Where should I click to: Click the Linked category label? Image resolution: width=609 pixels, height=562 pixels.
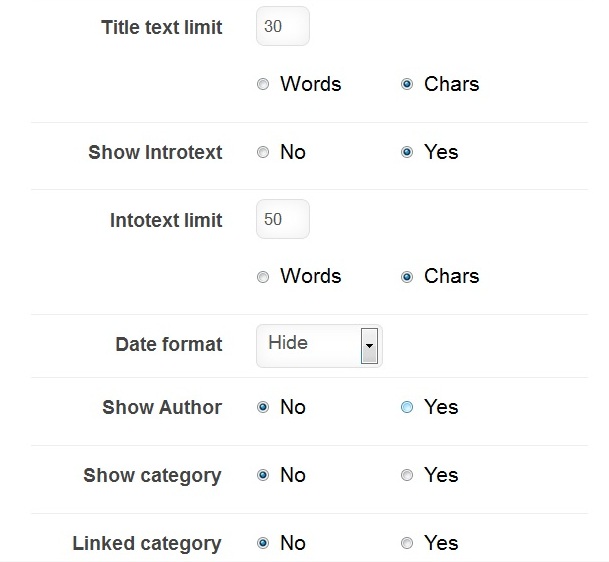(147, 544)
